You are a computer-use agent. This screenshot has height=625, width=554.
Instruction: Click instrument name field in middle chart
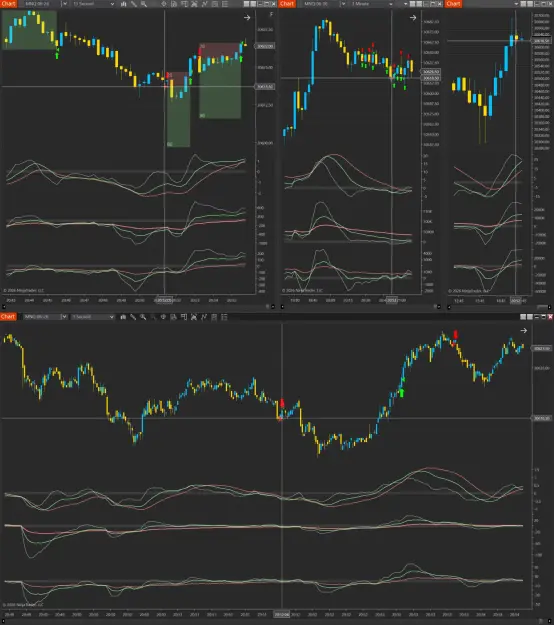(x=321, y=4)
